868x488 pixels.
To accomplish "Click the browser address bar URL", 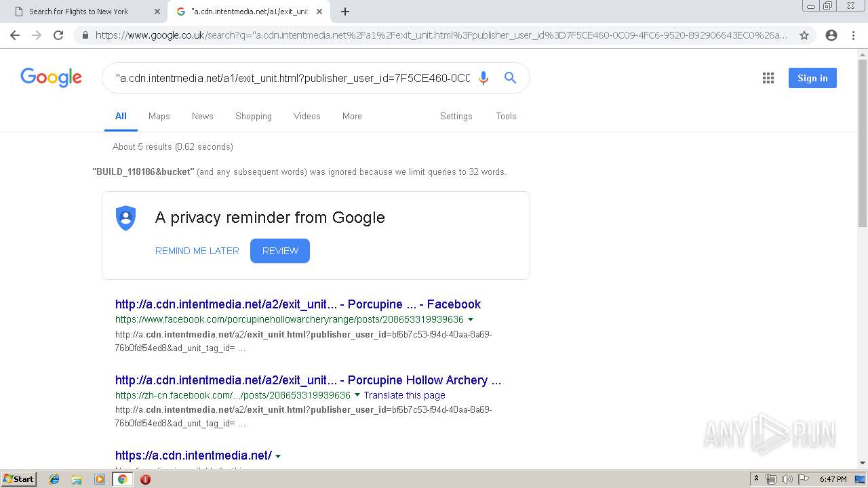I will [x=441, y=35].
